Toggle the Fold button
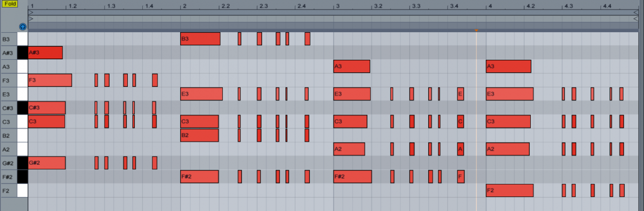 point(10,4)
